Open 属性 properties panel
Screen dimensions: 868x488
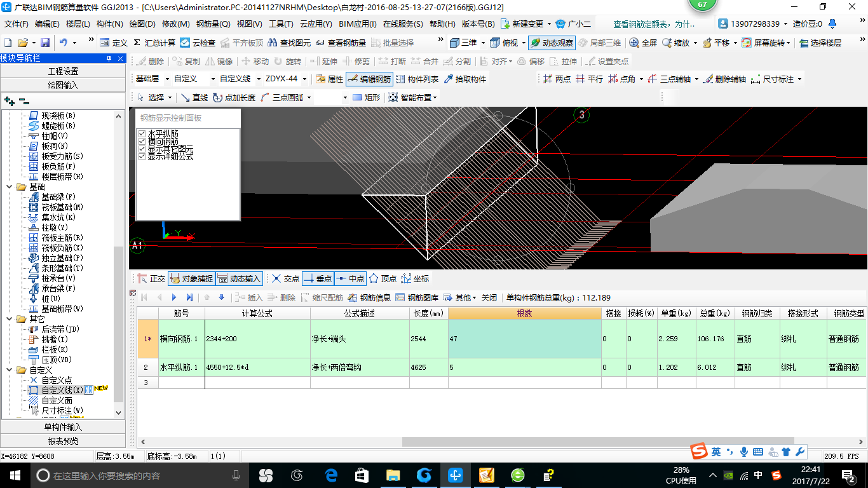coord(329,79)
